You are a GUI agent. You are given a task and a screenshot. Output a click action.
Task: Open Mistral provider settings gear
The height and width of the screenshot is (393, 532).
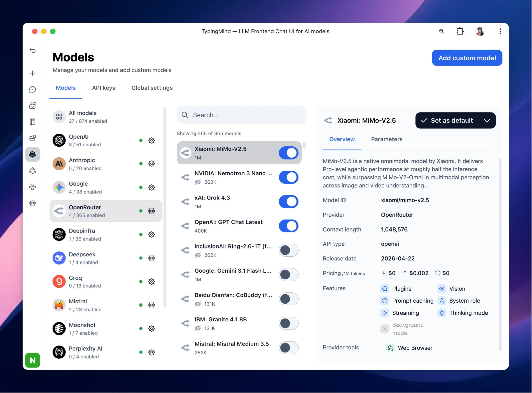(152, 305)
